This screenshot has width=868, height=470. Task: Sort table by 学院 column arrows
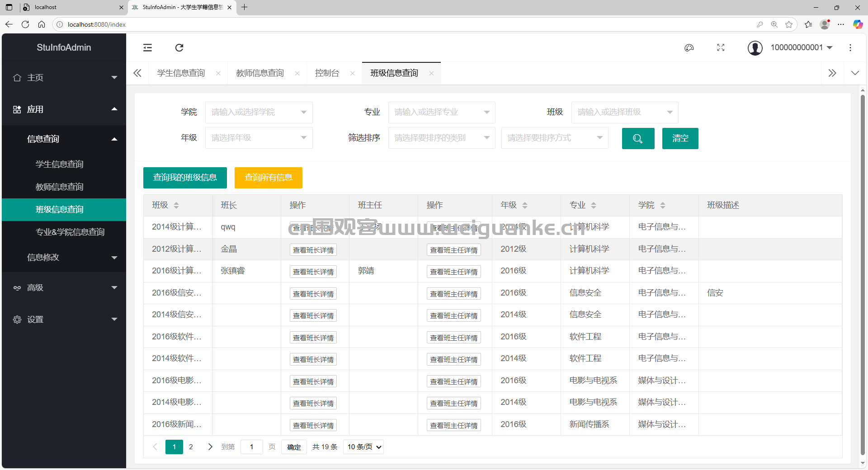pos(663,205)
